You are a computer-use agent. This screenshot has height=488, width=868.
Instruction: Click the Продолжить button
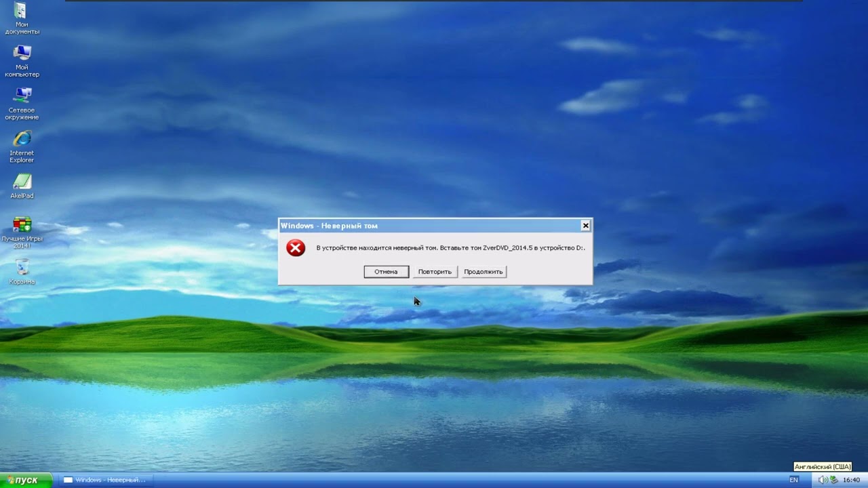484,272
